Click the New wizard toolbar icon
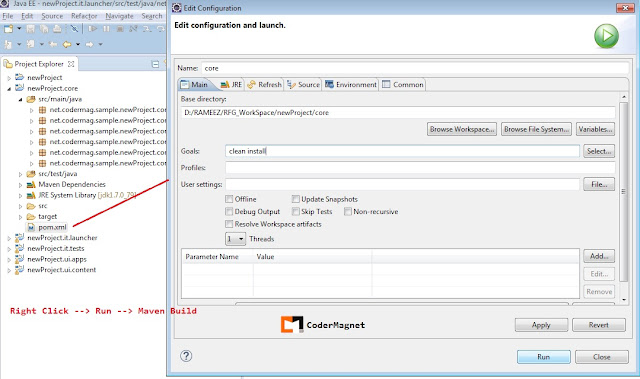The height and width of the screenshot is (379, 640). coord(8,29)
